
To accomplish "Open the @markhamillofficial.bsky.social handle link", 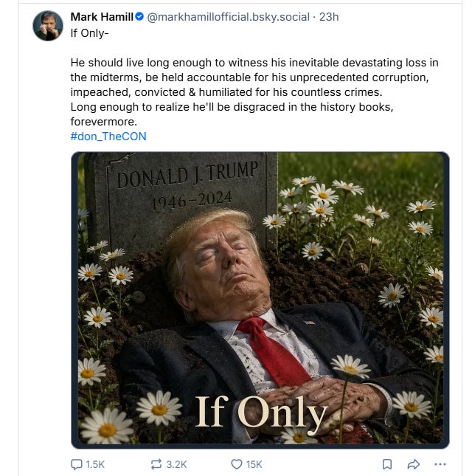I will [229, 17].
